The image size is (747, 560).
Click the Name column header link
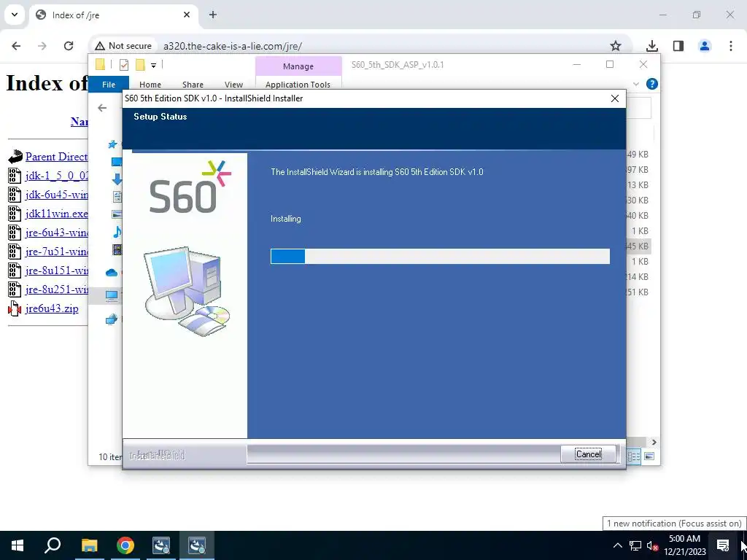(x=79, y=122)
